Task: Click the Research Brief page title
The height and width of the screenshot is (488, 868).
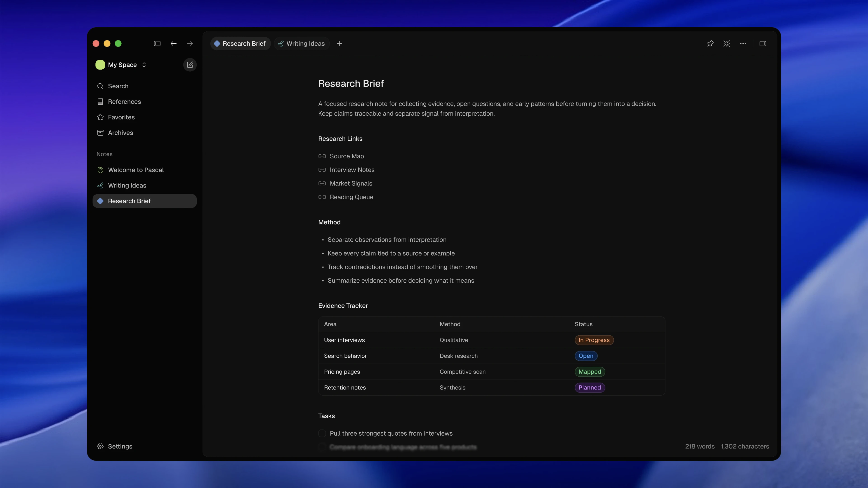Action: pos(351,84)
